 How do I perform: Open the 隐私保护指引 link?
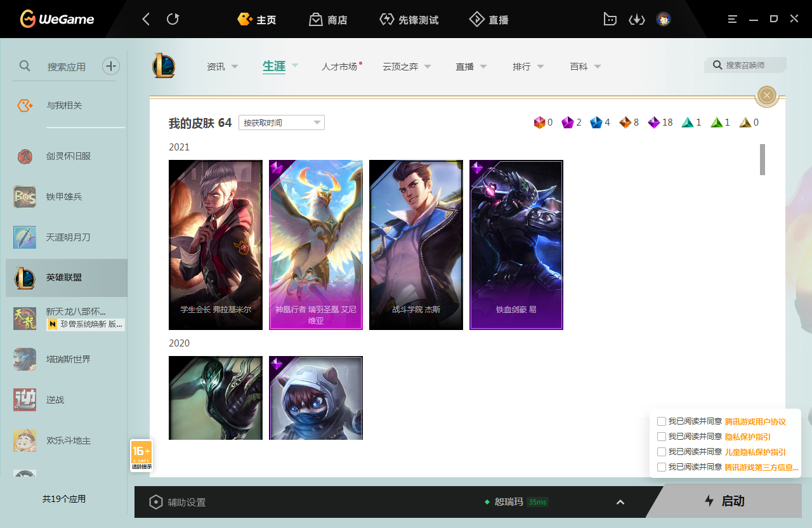pyautogui.click(x=748, y=437)
